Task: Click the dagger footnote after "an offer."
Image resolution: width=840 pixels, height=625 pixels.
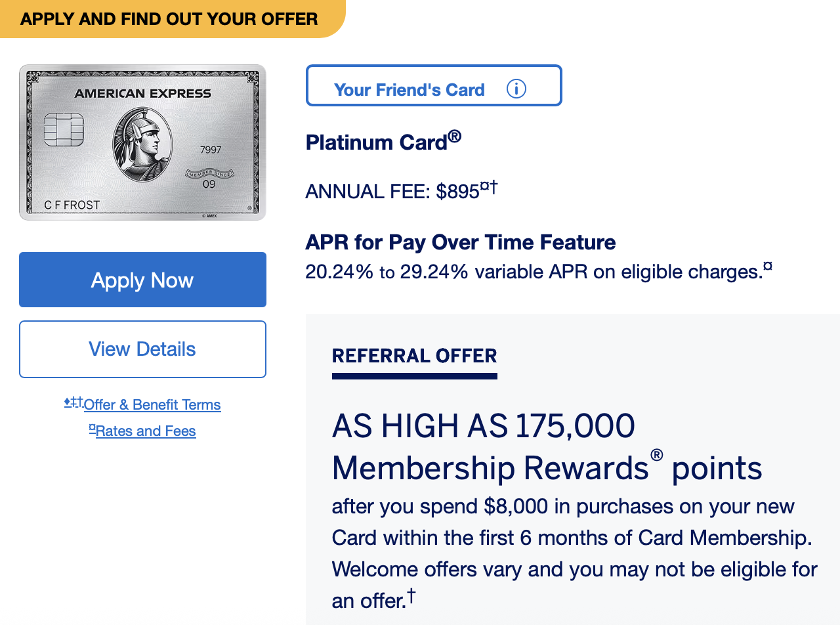Action: point(411,595)
